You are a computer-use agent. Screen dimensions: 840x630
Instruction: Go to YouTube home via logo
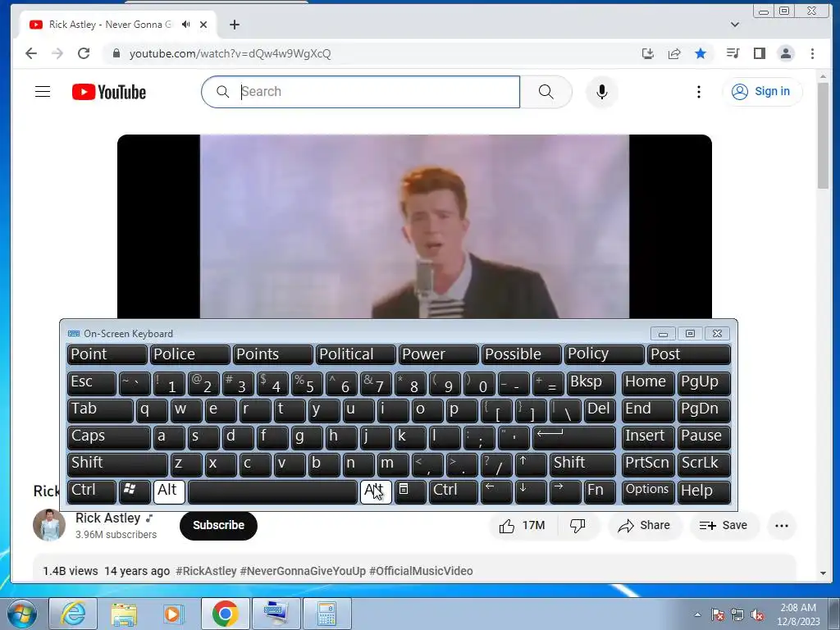109,92
